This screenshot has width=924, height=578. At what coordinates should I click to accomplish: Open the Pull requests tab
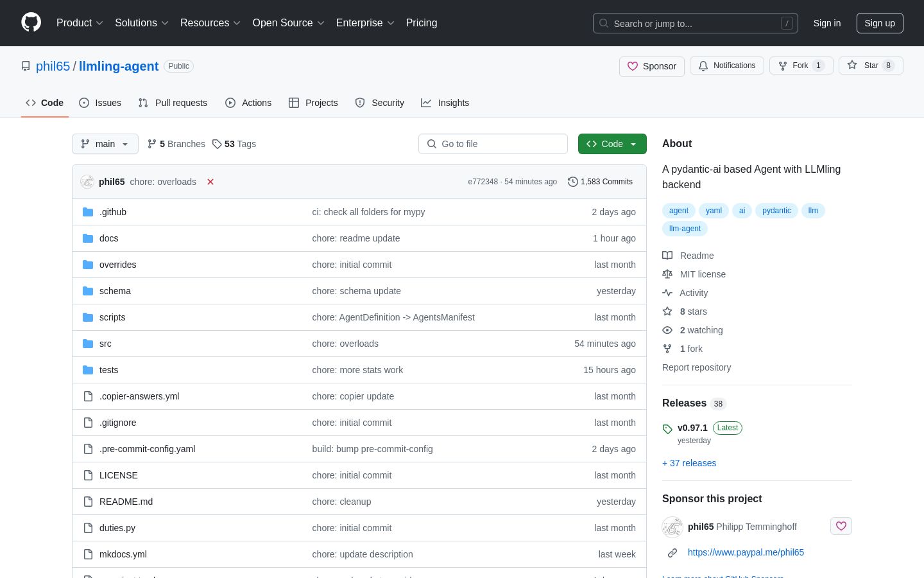coord(173,103)
